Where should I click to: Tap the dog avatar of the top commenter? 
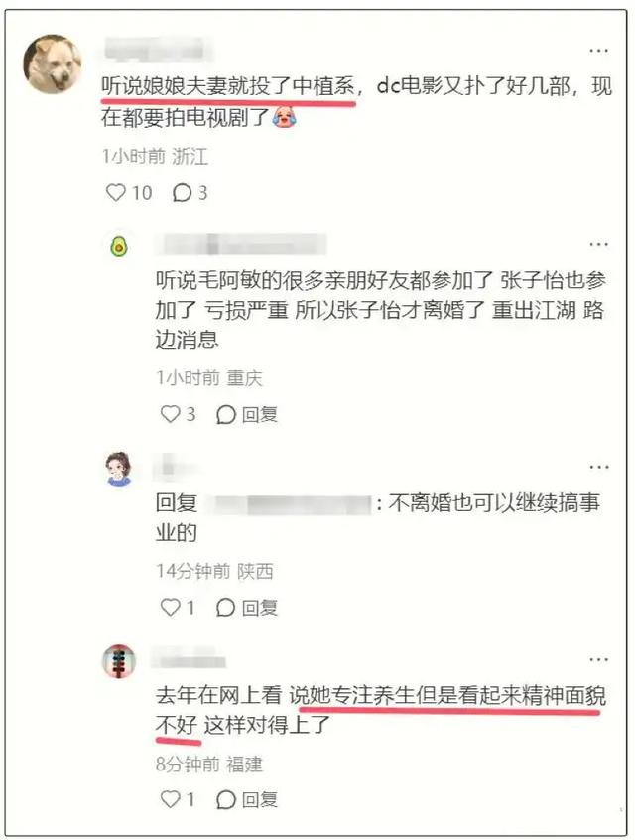52,65
